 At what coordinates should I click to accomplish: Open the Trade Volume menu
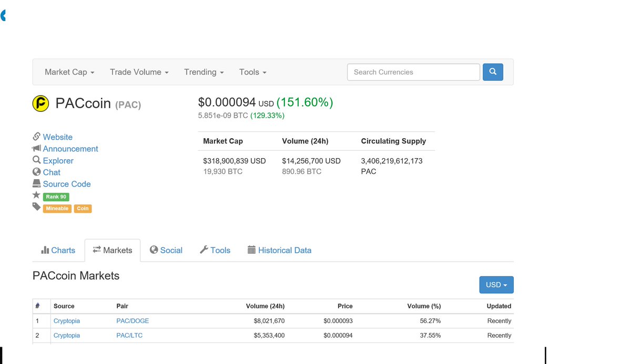point(138,72)
